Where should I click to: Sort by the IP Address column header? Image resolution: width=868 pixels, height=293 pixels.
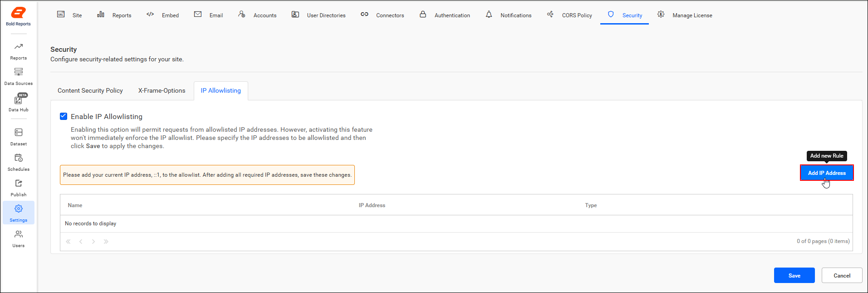(372, 205)
